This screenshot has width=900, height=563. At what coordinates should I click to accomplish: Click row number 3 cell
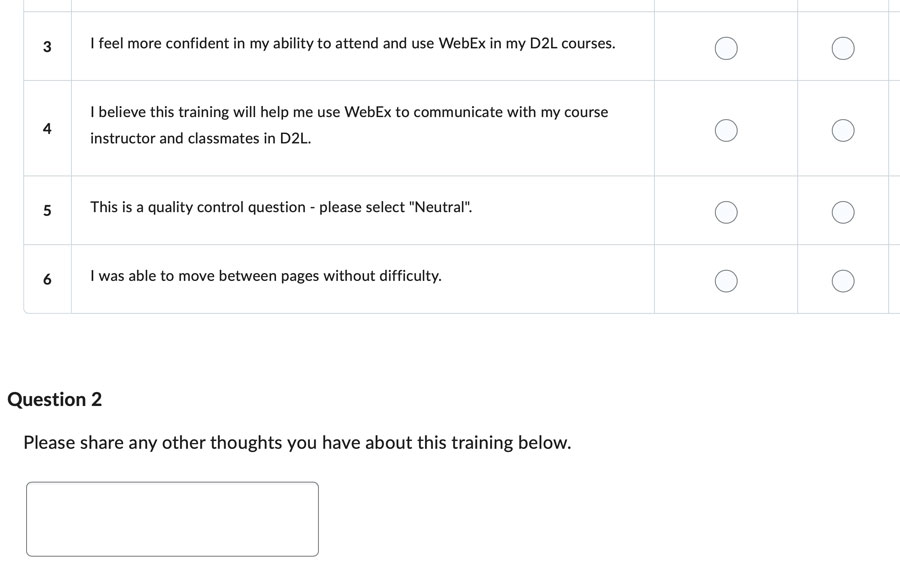click(x=47, y=46)
